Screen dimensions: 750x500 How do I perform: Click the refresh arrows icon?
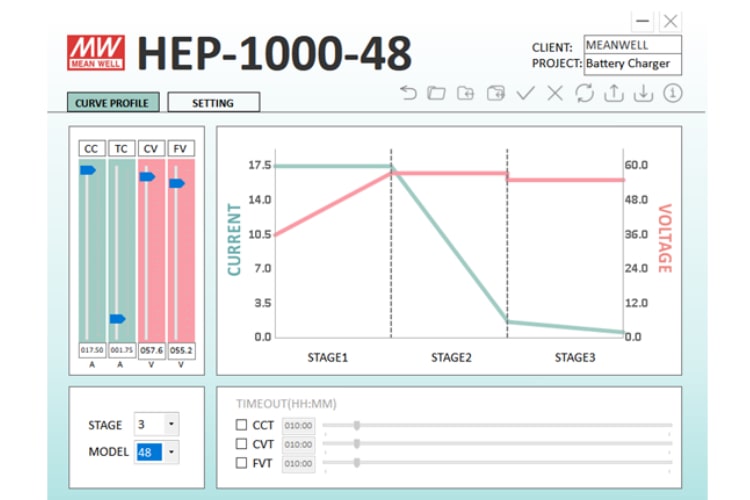pyautogui.click(x=585, y=93)
